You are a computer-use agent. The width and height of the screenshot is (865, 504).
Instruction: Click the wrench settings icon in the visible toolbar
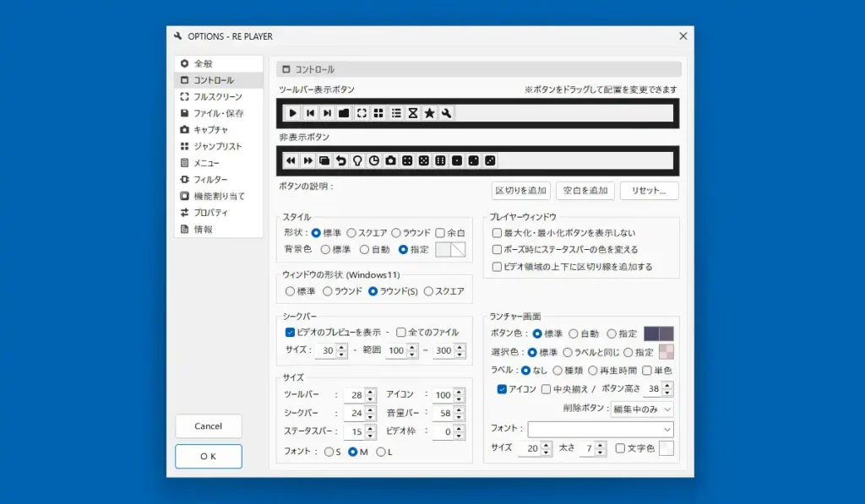pyautogui.click(x=447, y=112)
